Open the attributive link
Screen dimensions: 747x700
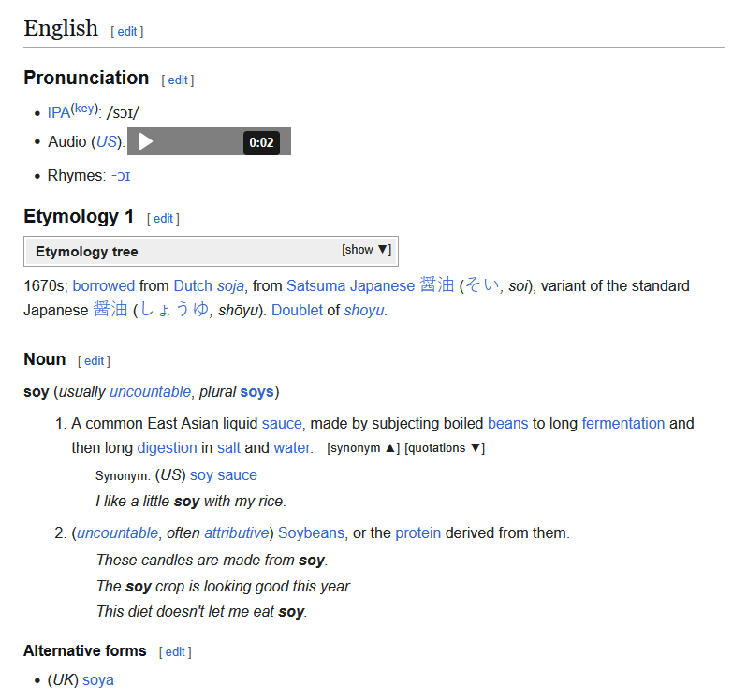[236, 532]
